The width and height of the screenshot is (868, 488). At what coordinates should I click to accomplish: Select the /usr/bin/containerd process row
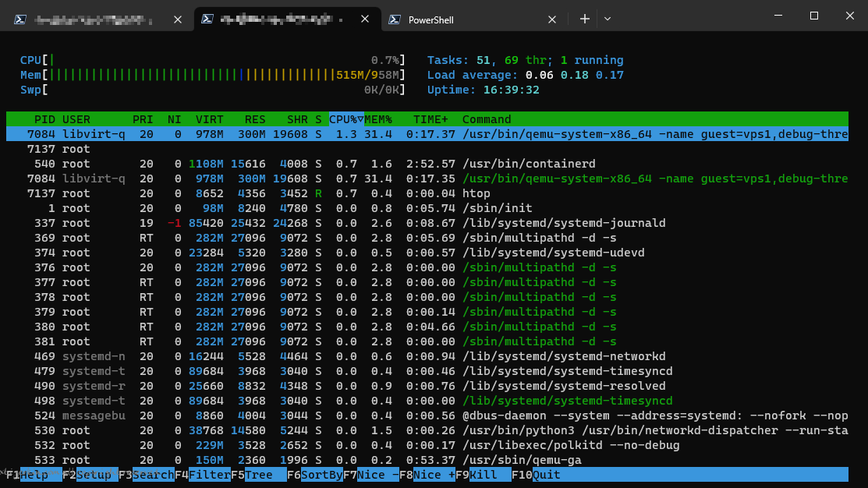click(x=427, y=164)
